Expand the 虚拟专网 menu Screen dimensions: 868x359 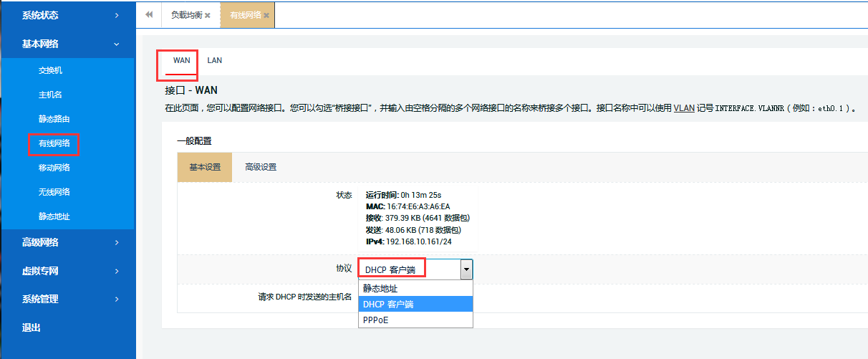pyautogui.click(x=67, y=271)
